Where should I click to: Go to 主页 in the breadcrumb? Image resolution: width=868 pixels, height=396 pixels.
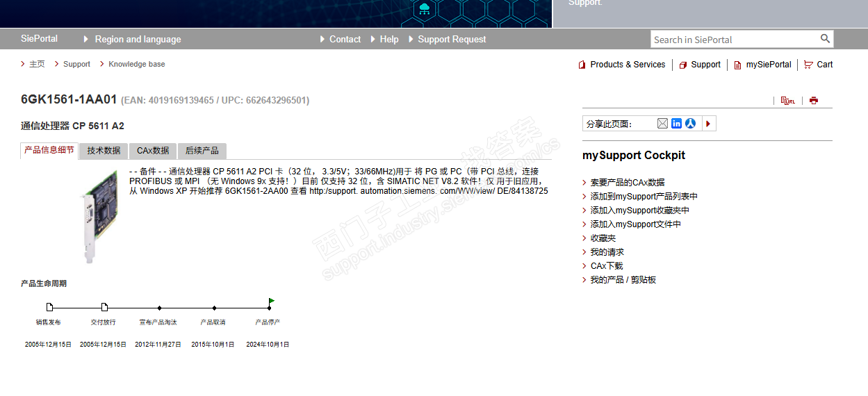click(x=37, y=64)
